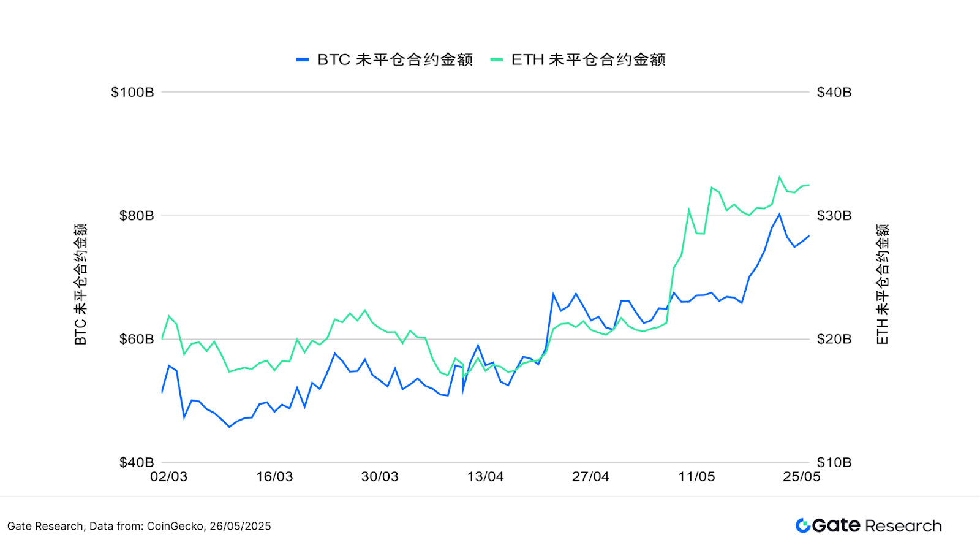This screenshot has height=556, width=980.
Task: Click the $80B left axis label
Action: coord(137,215)
